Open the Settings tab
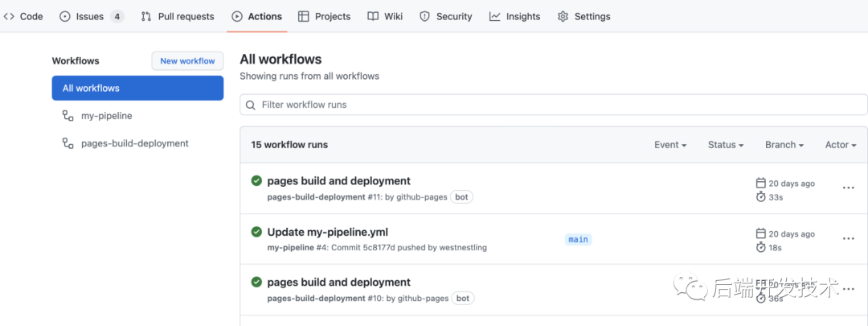 point(584,16)
